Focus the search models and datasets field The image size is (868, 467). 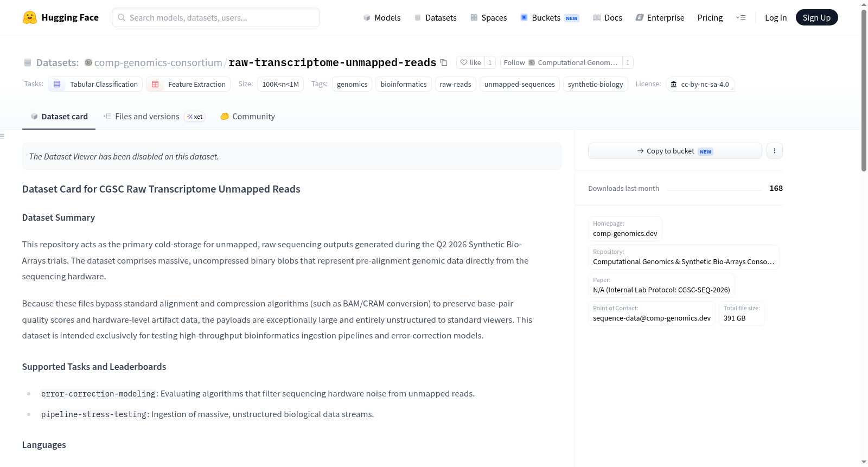pyautogui.click(x=216, y=17)
